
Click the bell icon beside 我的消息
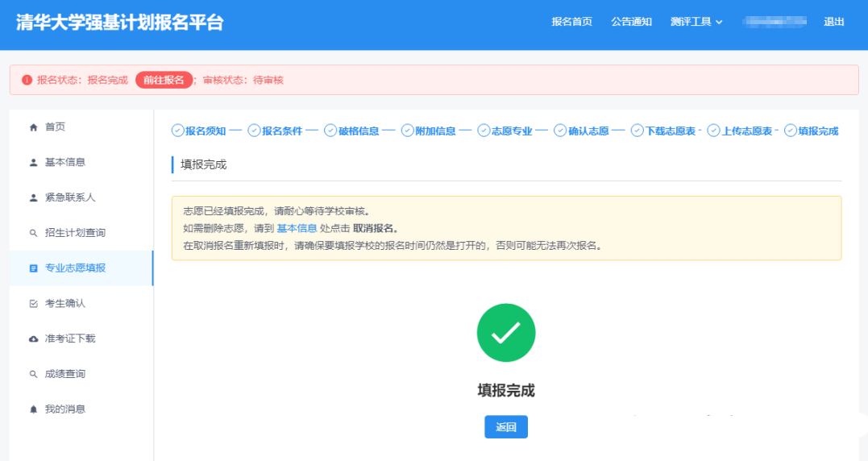tap(33, 409)
